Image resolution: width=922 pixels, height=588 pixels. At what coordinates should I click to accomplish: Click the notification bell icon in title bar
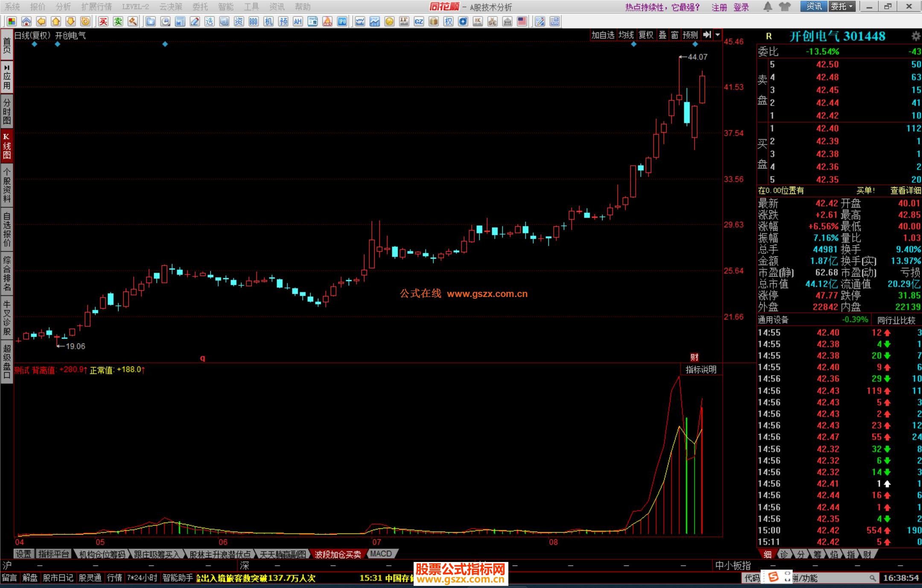pos(767,7)
